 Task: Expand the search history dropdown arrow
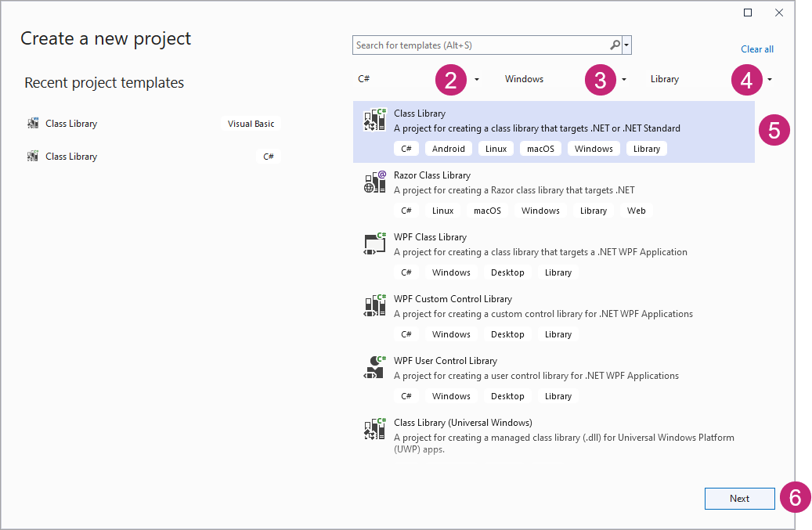[627, 45]
